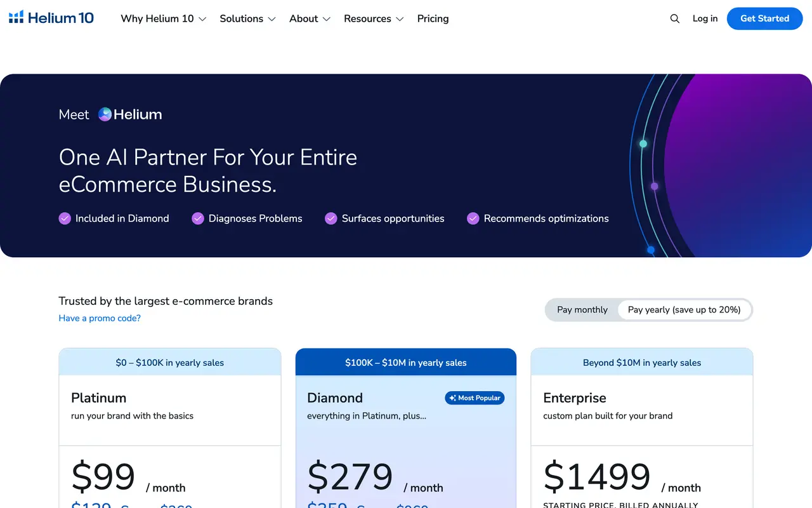The width and height of the screenshot is (812, 508).
Task: Click 'custom plan built for your brand' text
Action: point(608,416)
